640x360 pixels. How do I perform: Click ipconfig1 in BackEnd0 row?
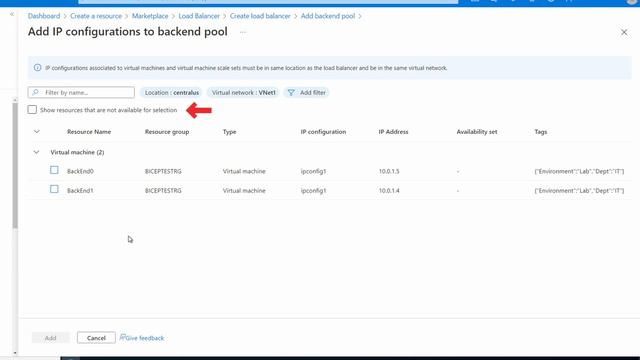coord(313,171)
